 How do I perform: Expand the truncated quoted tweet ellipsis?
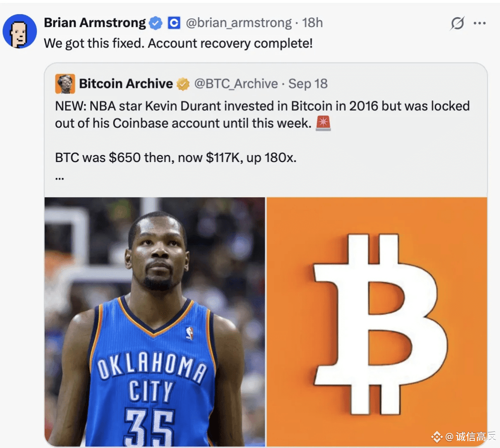tap(60, 178)
